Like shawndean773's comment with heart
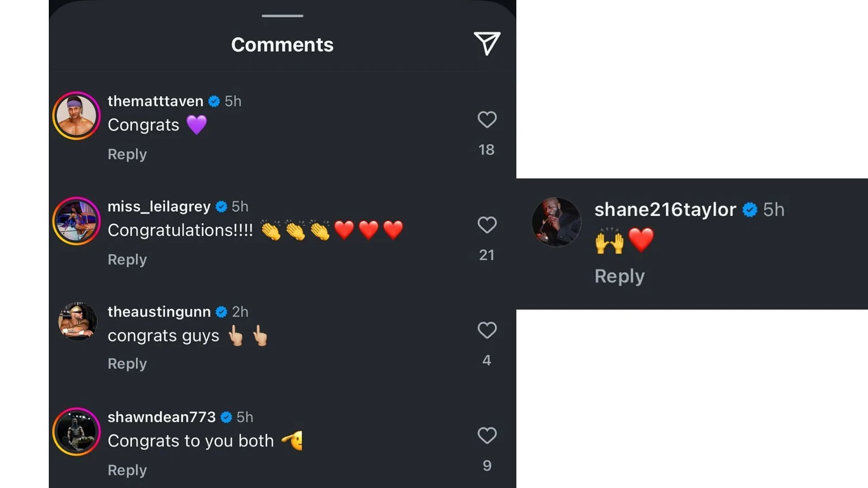Viewport: 868px width, 488px height. coord(487,435)
